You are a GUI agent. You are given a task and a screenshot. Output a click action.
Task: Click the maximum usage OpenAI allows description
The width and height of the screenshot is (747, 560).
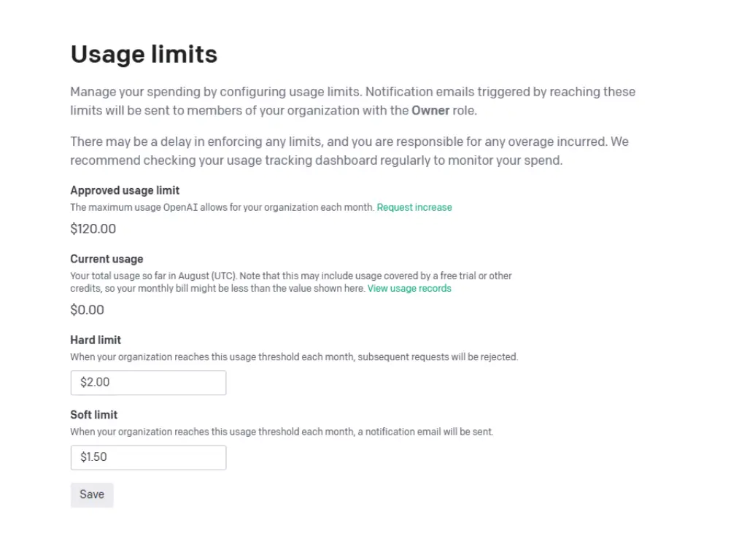point(222,208)
